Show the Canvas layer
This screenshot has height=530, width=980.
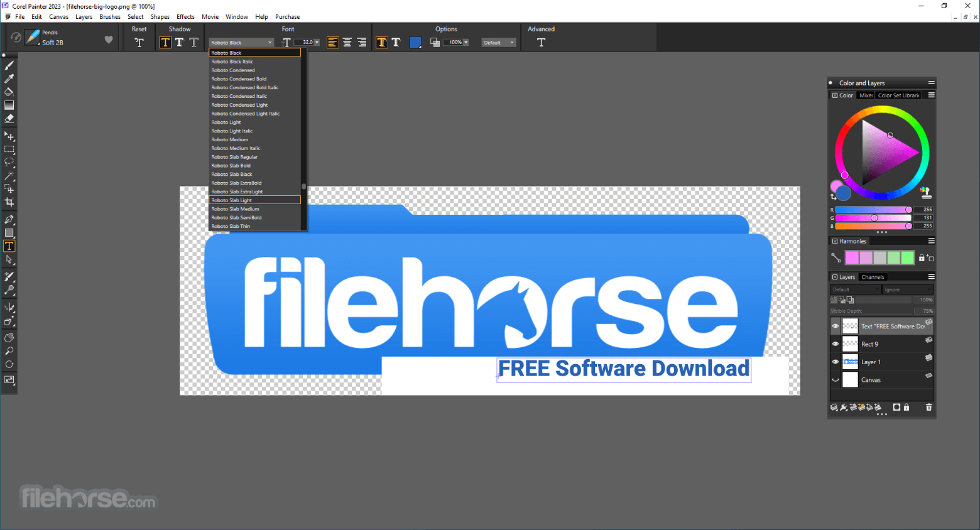[836, 380]
